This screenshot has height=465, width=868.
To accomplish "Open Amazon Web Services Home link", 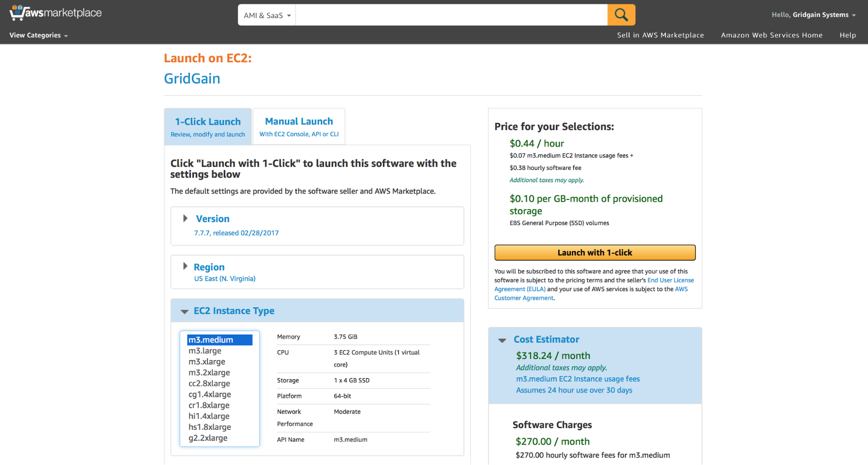I will (x=772, y=35).
